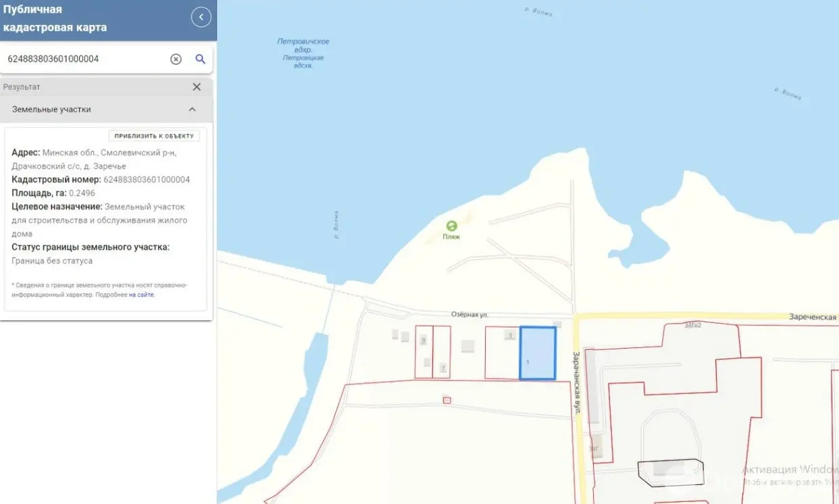Click the Озёрная ул. street label
839x504 pixels.
469,315
